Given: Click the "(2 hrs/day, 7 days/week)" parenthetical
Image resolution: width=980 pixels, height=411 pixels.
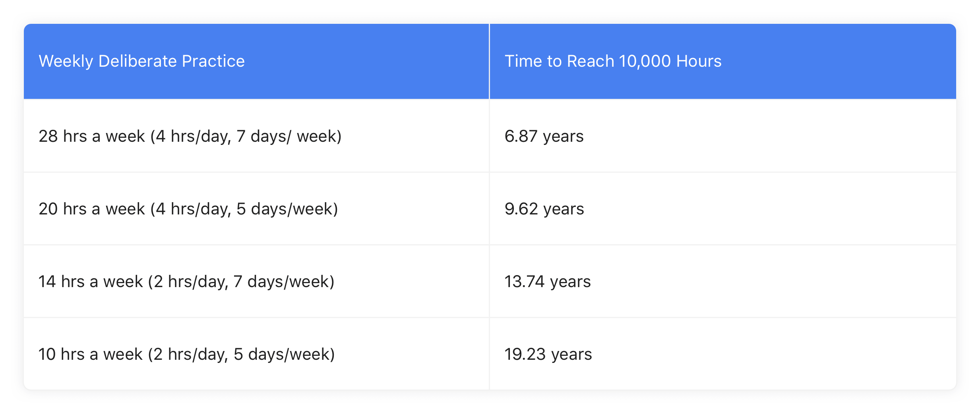Looking at the screenshot, I should pos(241,282).
